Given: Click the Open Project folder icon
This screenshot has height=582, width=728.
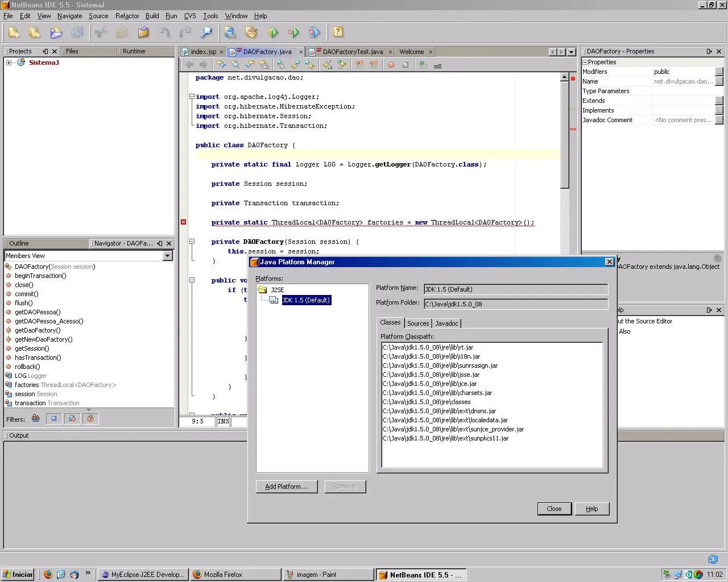Looking at the screenshot, I should (56, 32).
